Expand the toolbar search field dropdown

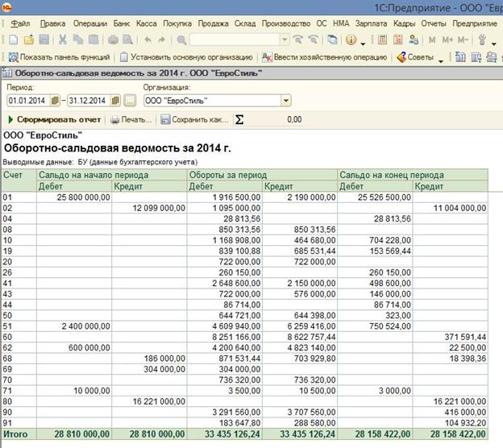coord(284,39)
